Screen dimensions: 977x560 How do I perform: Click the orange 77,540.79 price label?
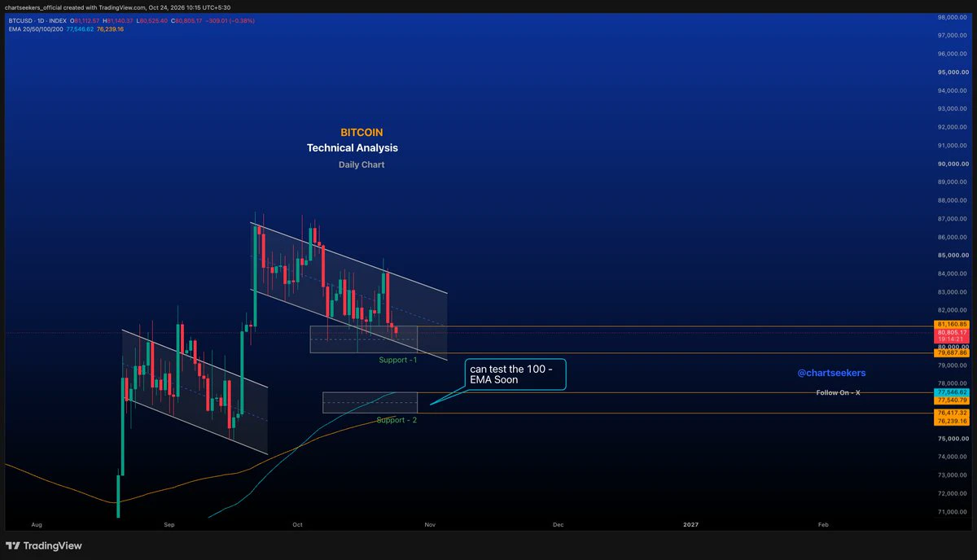tap(952, 400)
